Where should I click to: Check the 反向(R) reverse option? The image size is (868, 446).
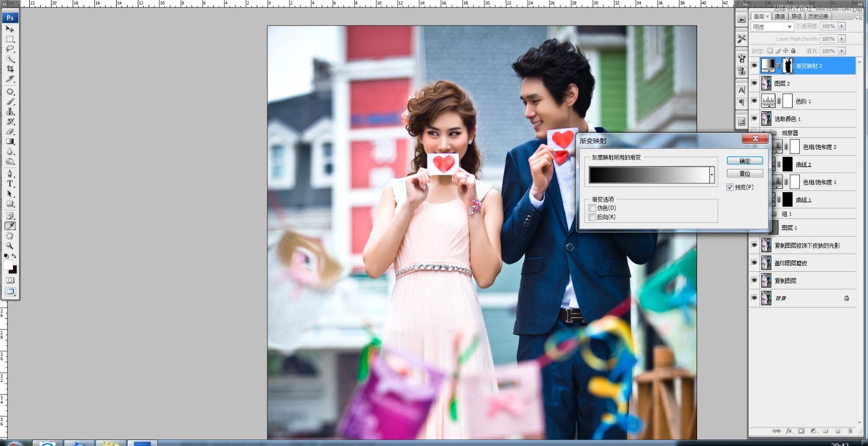point(592,217)
